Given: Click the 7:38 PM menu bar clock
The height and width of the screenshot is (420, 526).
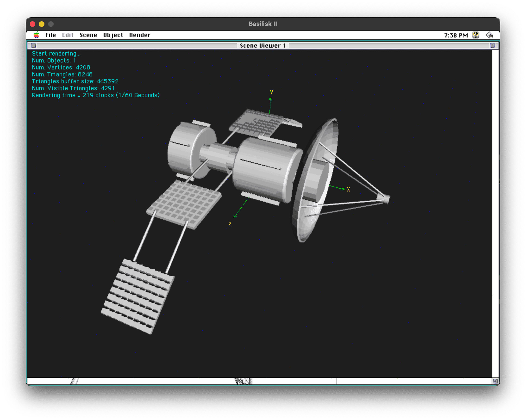Looking at the screenshot, I should (x=456, y=35).
